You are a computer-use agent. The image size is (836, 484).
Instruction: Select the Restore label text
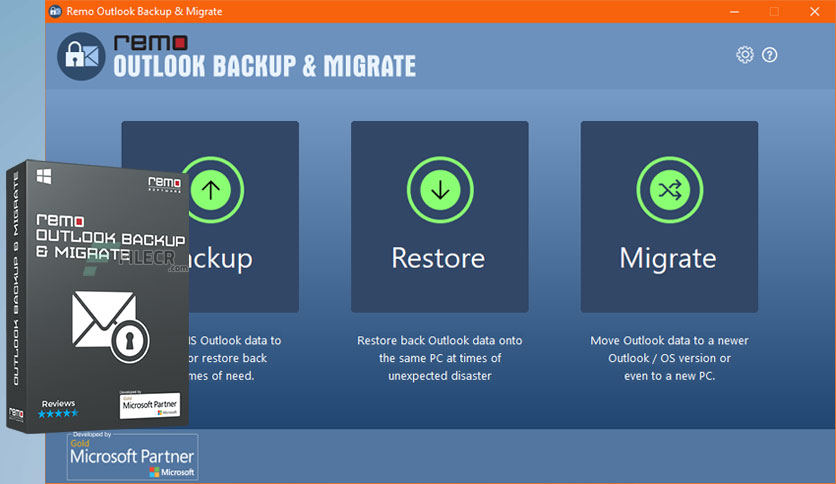(x=439, y=258)
